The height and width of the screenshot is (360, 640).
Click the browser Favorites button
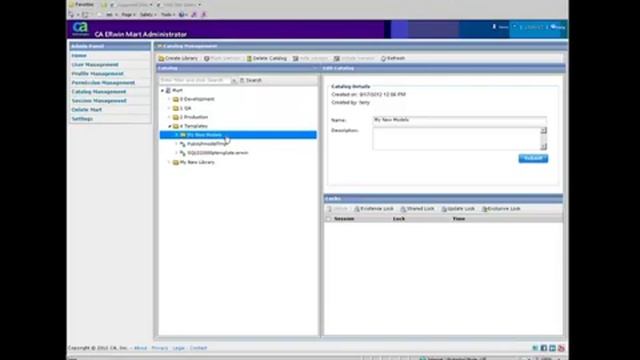[82, 4]
